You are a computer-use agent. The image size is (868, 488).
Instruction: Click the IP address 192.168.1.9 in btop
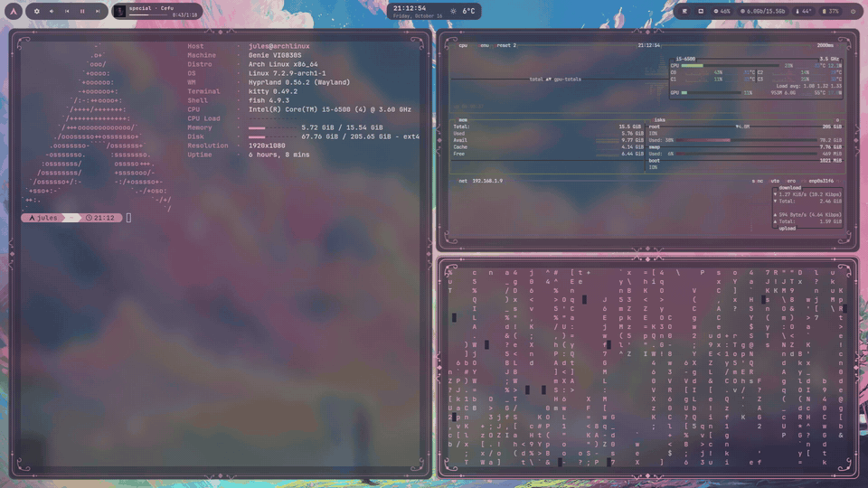pos(487,181)
